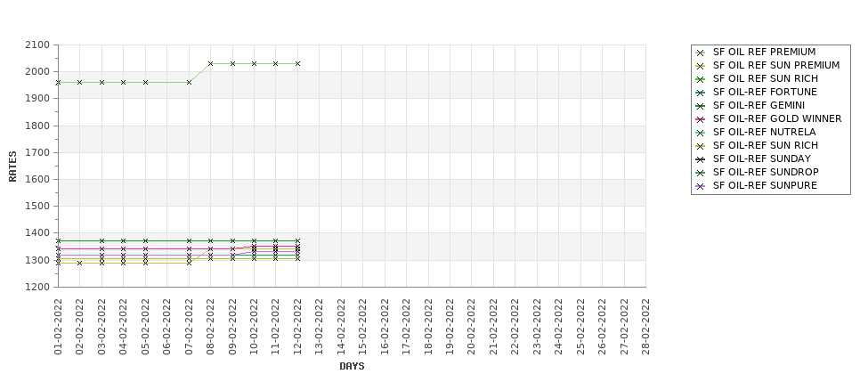Click the DAYS axis title
Image resolution: width=868 pixels, height=382 pixels.
pyautogui.click(x=352, y=366)
